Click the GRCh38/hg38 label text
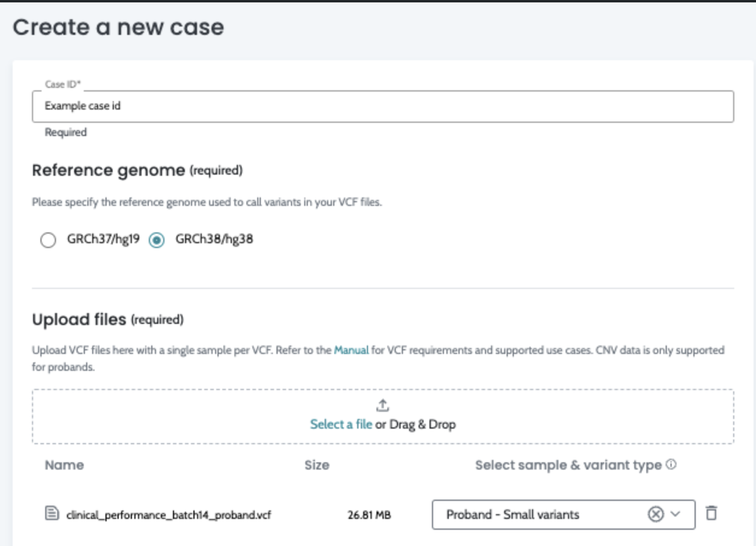Image resolution: width=756 pixels, height=546 pixels. coord(214,240)
